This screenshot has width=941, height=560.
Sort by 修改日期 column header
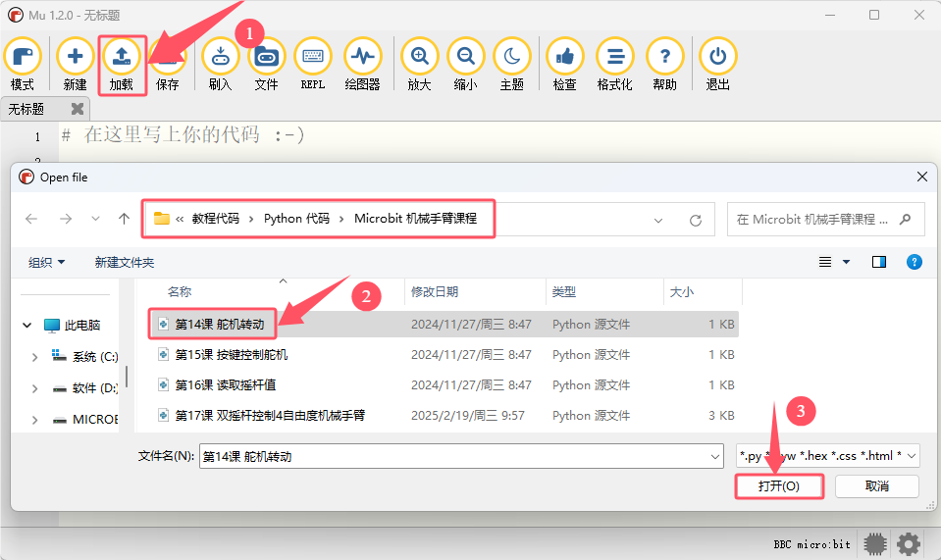pyautogui.click(x=435, y=292)
